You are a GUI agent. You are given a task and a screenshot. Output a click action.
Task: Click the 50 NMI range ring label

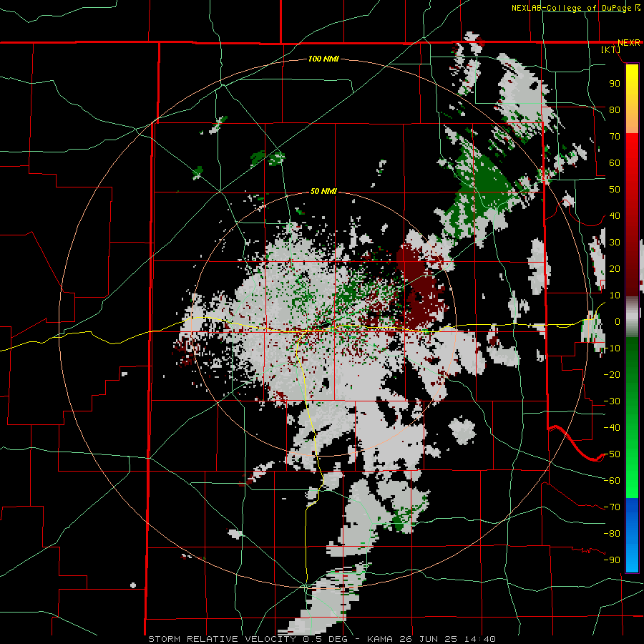coord(323,191)
